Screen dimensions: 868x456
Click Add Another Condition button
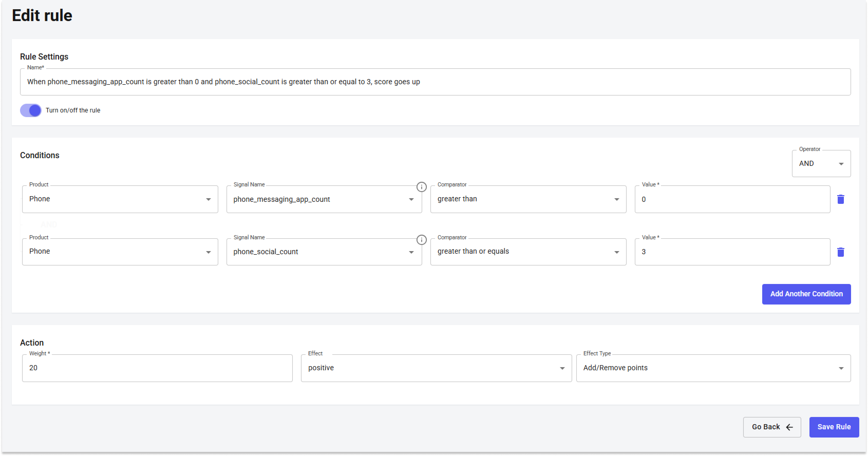click(x=806, y=294)
